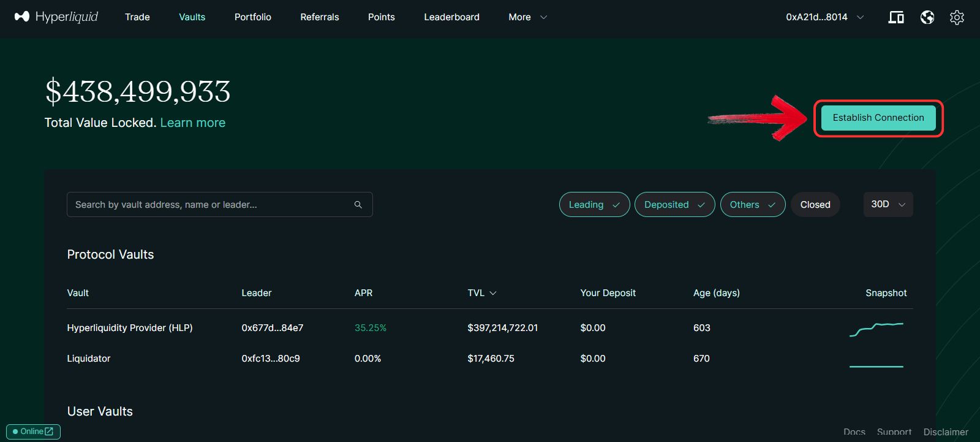Open the Support footer link
Viewport: 980px width, 442px height.
tap(894, 432)
